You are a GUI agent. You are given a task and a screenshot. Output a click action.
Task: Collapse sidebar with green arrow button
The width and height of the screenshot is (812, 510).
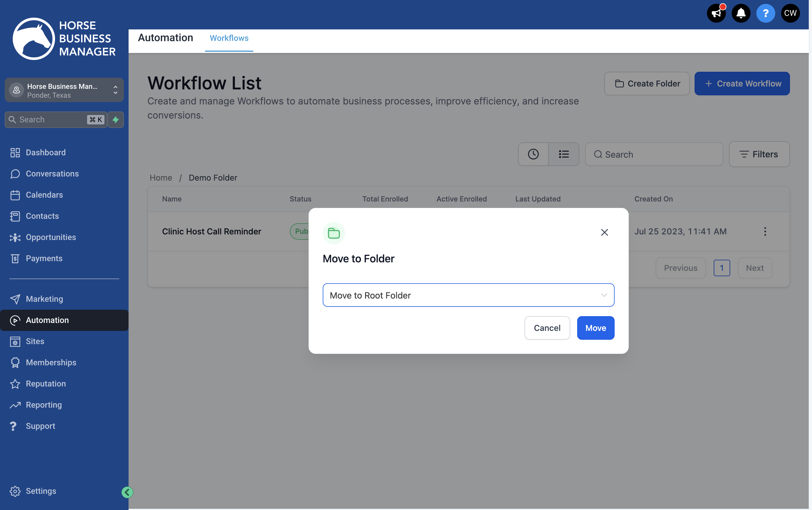(x=127, y=492)
